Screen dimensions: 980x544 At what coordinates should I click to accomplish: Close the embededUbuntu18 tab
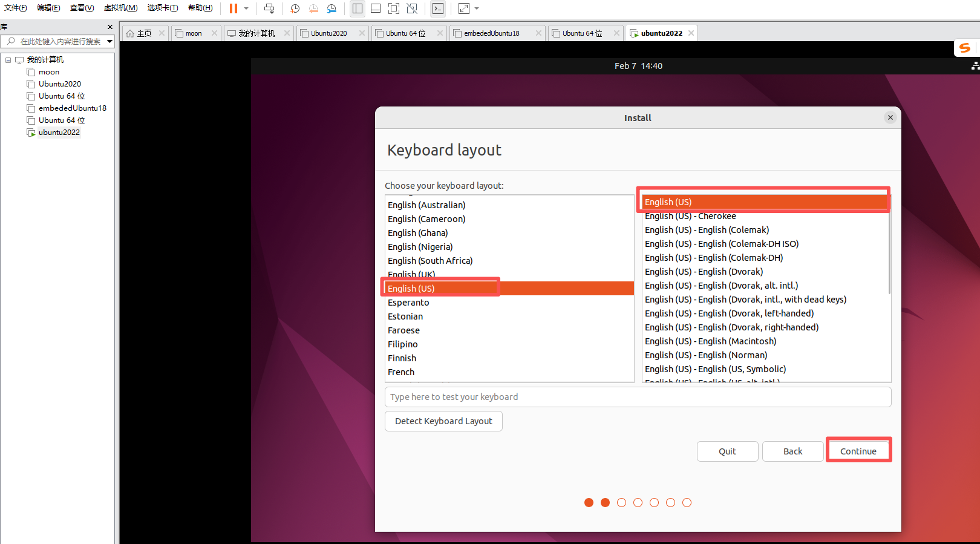(x=538, y=33)
